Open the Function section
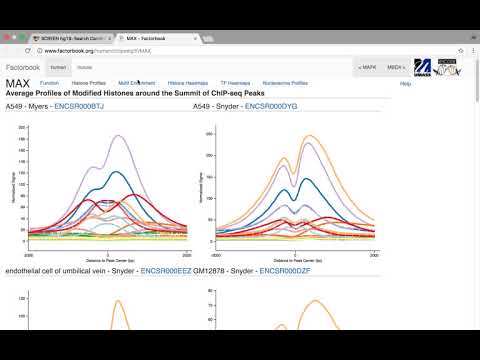The width and height of the screenshot is (480, 360). pyautogui.click(x=49, y=83)
